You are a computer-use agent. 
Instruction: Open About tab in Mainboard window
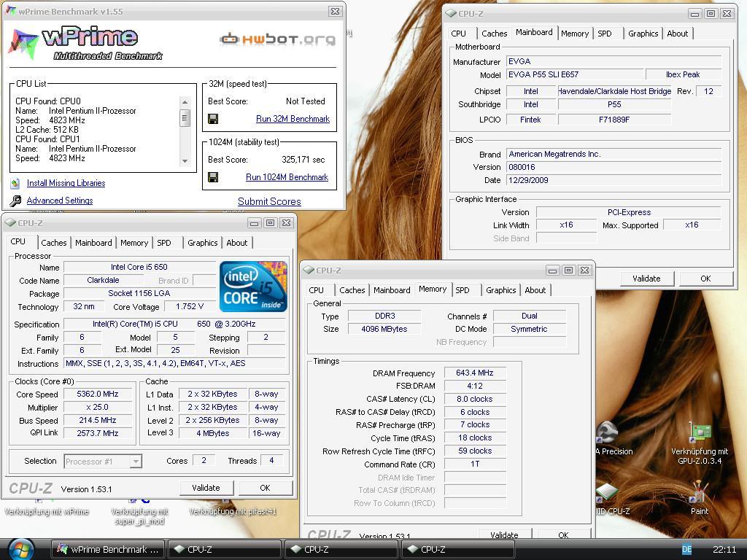coord(677,34)
